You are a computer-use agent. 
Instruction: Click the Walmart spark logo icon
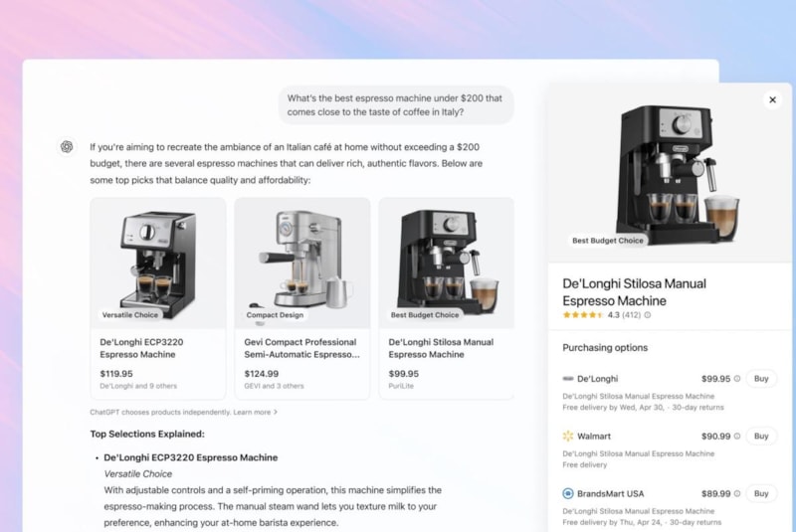pos(568,437)
